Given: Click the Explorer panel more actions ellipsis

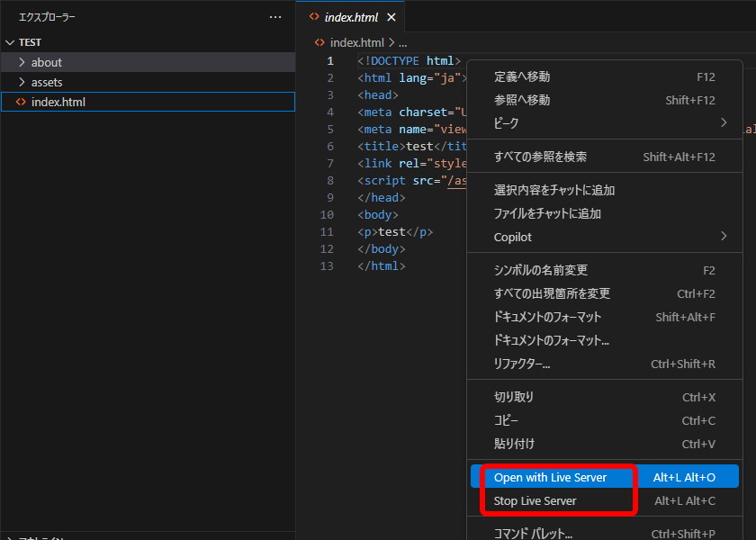Looking at the screenshot, I should pyautogui.click(x=275, y=17).
